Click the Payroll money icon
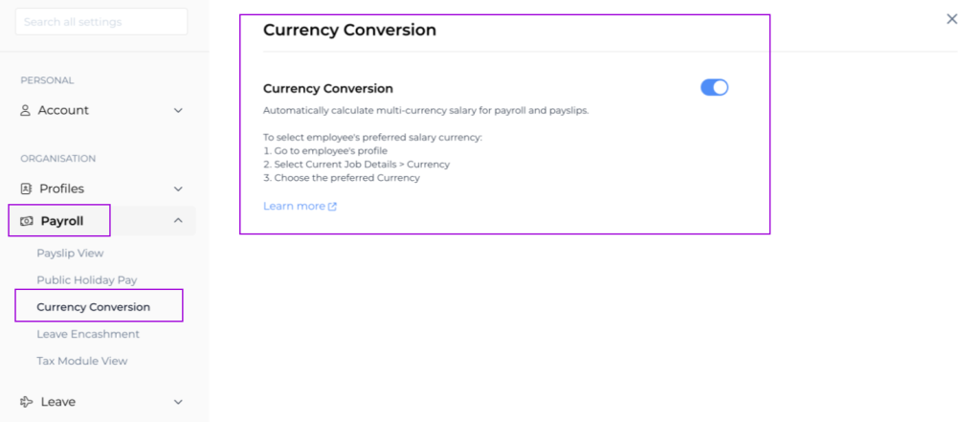 (27, 221)
